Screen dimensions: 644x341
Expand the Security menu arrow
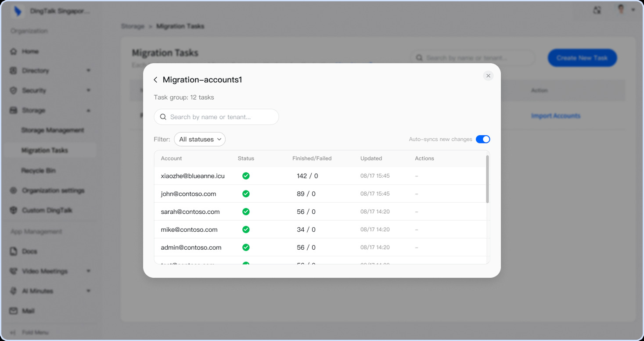(88, 90)
